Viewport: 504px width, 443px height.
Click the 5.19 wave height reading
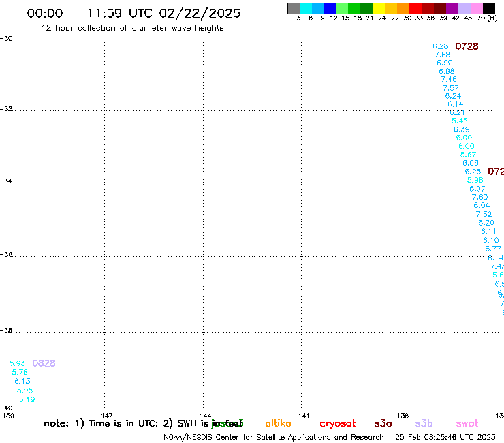pos(27,399)
